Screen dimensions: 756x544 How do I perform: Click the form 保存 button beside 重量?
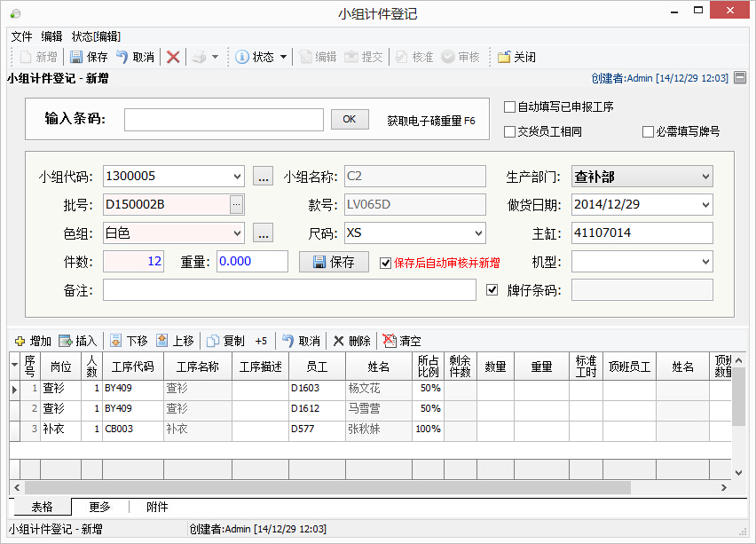334,262
